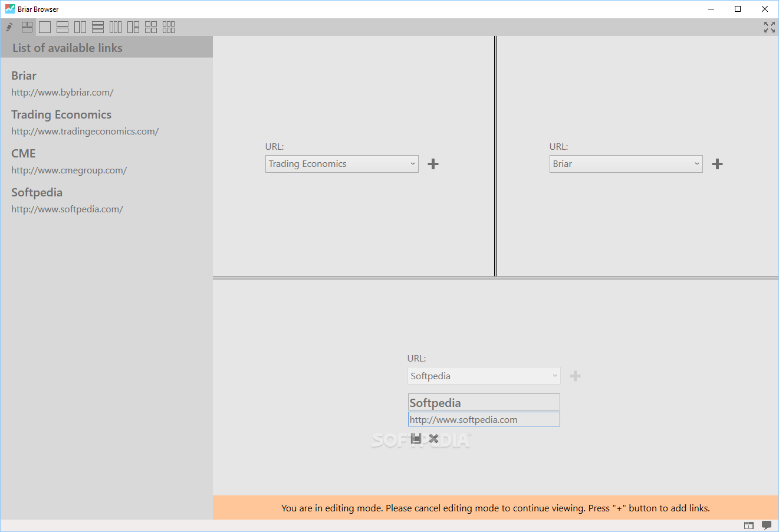Select the two-over-one pane layout

[x=27, y=27]
